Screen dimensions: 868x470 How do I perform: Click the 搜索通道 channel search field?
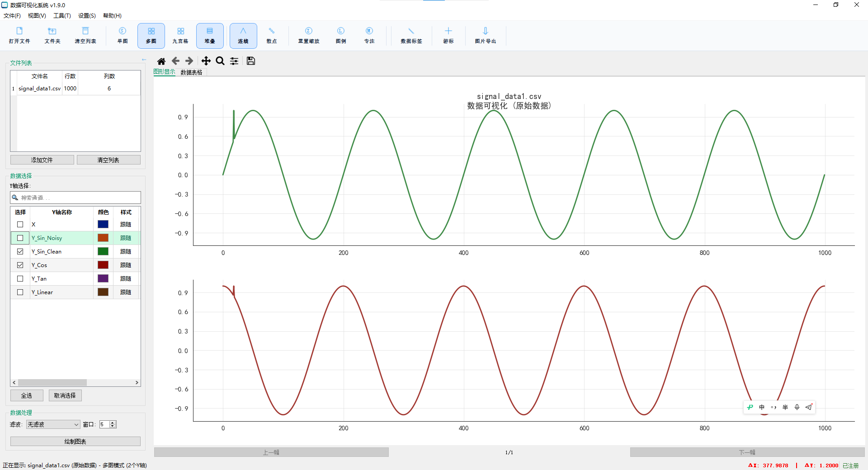point(75,197)
